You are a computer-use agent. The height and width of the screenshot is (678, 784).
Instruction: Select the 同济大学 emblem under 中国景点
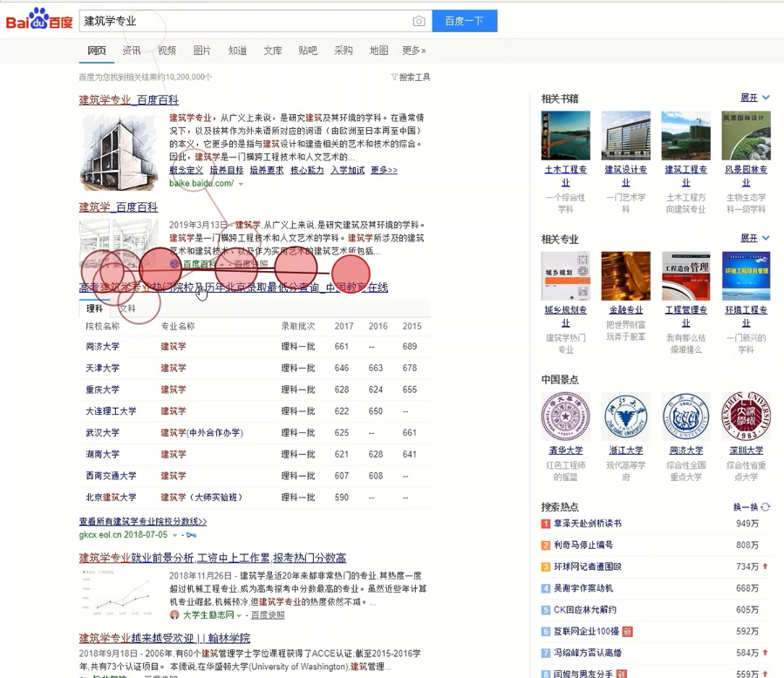click(x=685, y=416)
